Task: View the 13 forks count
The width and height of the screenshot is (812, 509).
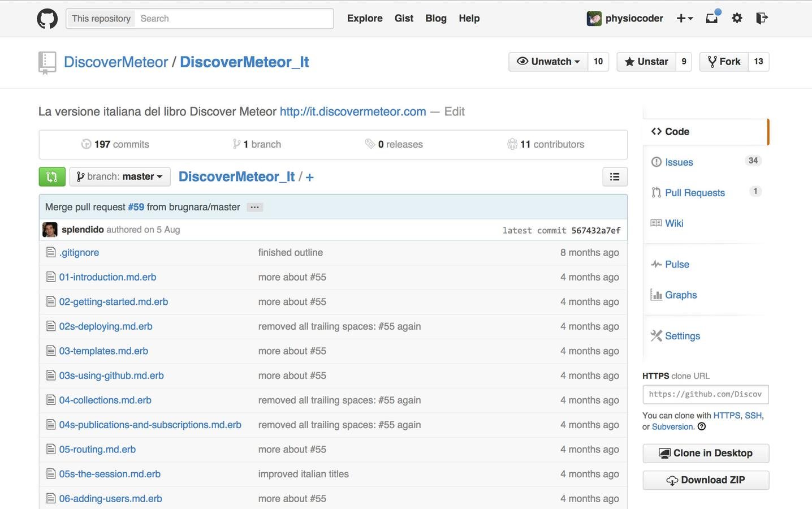Action: click(x=758, y=62)
